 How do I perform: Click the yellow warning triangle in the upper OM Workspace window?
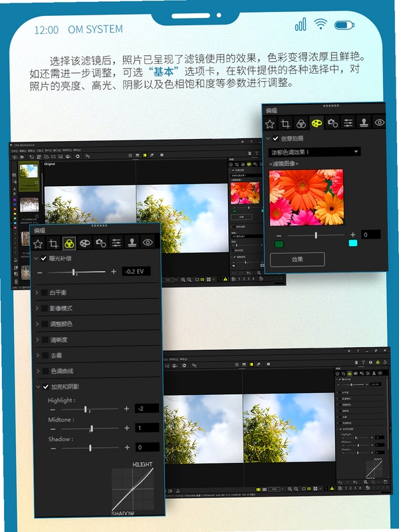coord(225,279)
